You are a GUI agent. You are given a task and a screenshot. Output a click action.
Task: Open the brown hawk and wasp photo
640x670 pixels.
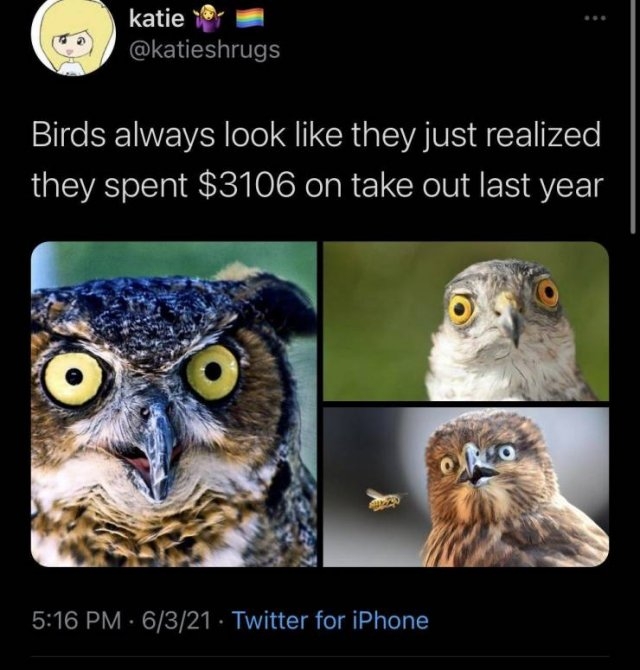tap(466, 487)
